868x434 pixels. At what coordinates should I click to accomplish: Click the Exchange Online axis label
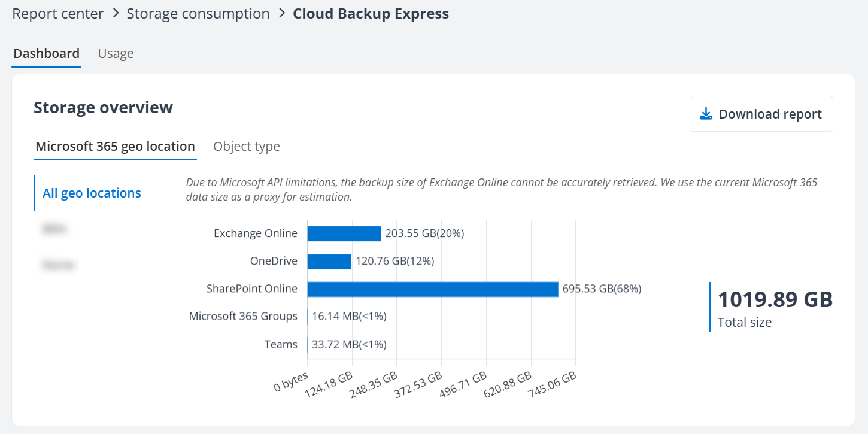(x=256, y=233)
